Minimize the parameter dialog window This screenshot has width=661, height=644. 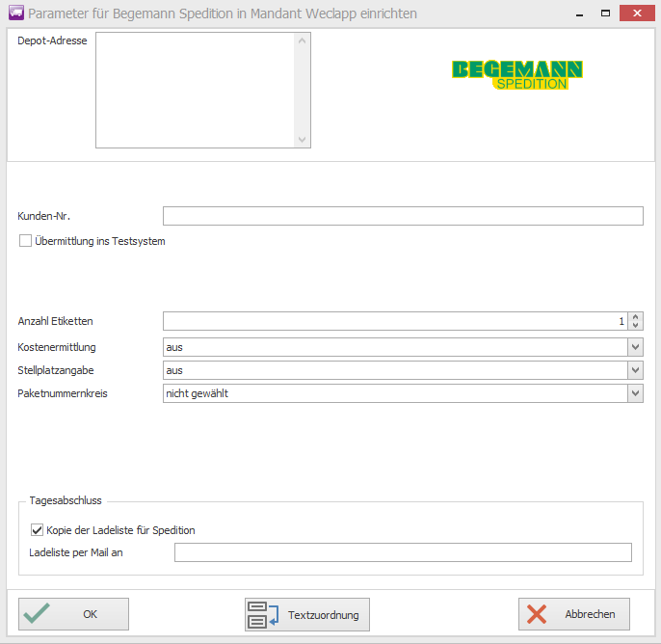pyautogui.click(x=580, y=13)
